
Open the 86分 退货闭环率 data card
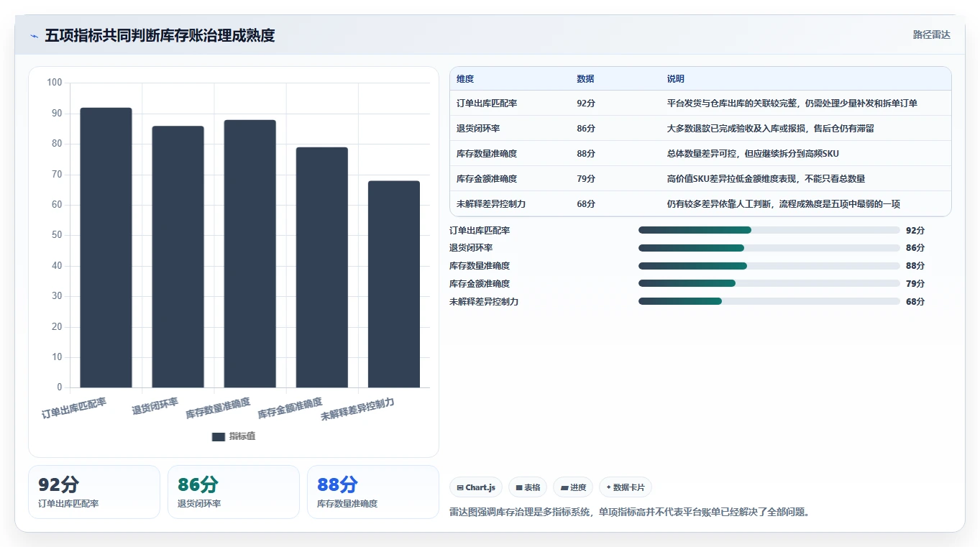click(234, 492)
